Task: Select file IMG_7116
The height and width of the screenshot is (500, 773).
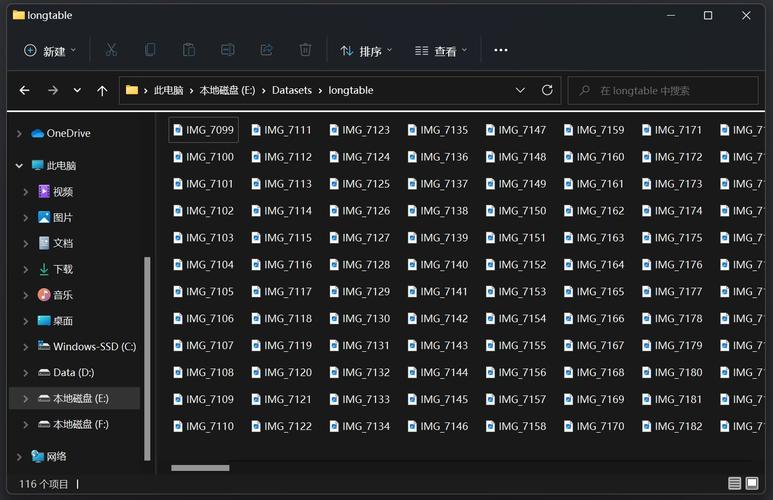Action: click(x=281, y=265)
